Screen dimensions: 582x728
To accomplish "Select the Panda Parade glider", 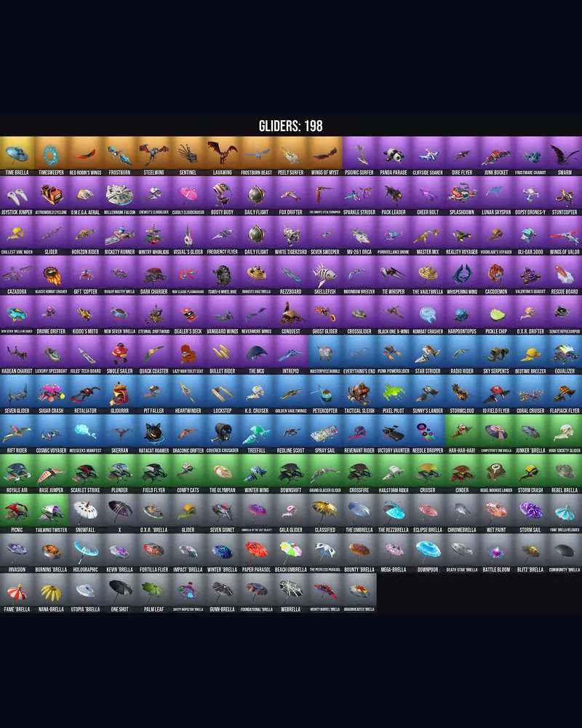I will (394, 156).
